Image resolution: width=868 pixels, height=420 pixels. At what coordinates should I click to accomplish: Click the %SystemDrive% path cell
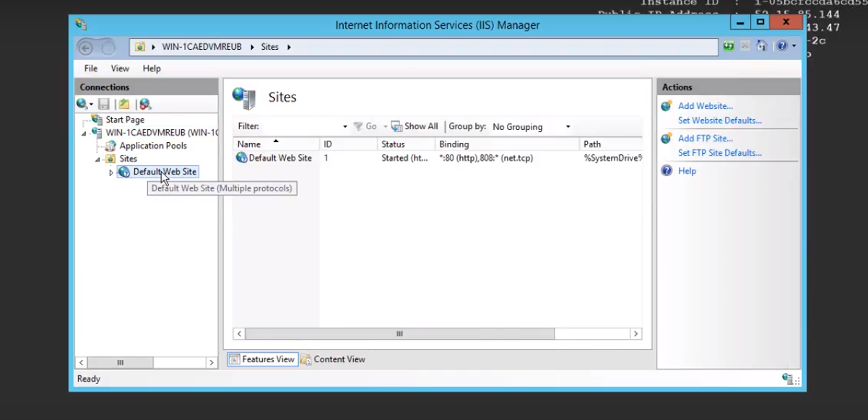point(612,158)
